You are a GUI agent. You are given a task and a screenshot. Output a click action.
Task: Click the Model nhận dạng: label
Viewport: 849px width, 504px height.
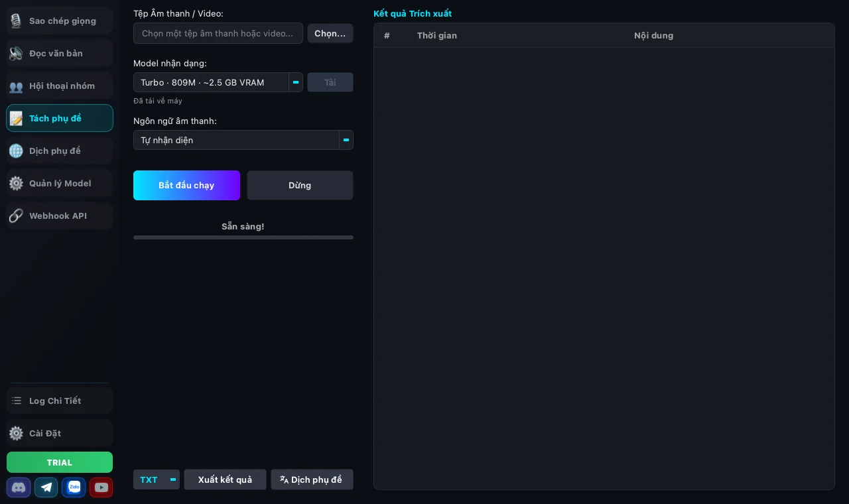click(170, 63)
